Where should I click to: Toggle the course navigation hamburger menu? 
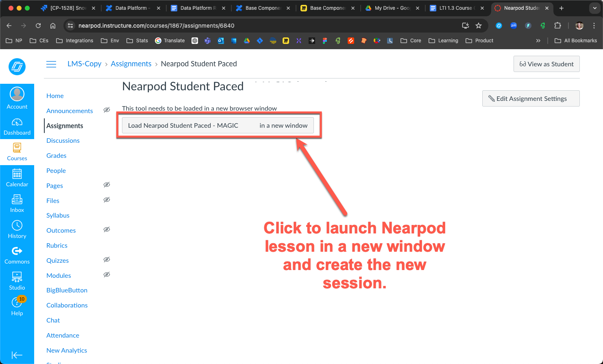tap(51, 64)
